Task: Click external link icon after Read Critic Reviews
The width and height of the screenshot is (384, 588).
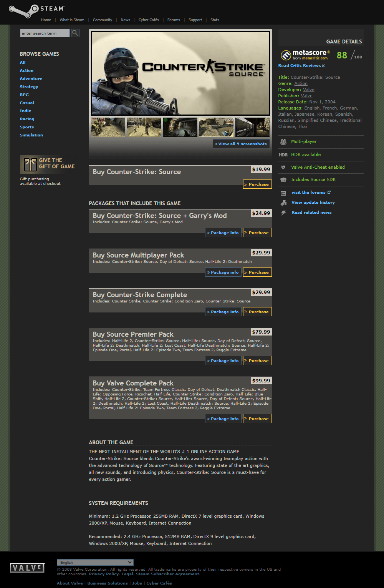Action: [x=324, y=65]
